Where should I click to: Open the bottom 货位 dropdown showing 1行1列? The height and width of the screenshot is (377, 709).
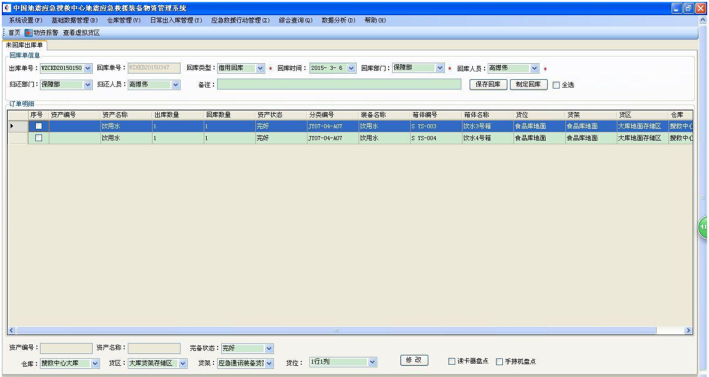[372, 362]
